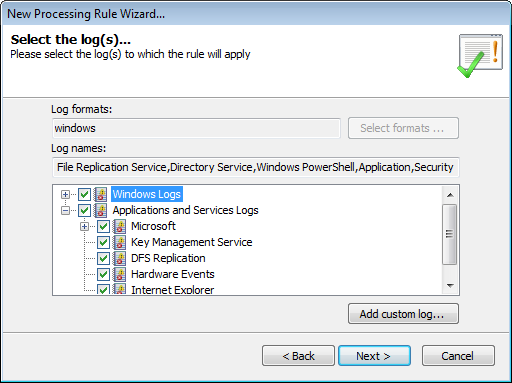Cancel the wizard
Viewport: 512px width, 383px height.
458,356
